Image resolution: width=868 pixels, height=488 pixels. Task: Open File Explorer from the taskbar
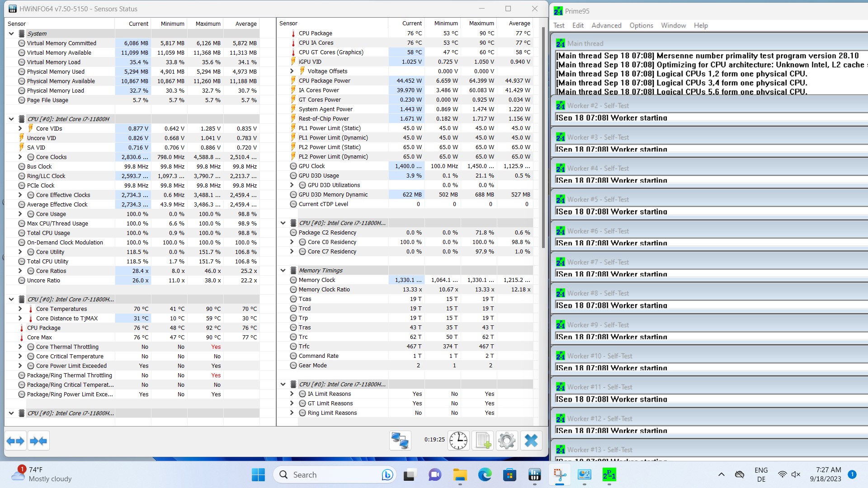[460, 475]
